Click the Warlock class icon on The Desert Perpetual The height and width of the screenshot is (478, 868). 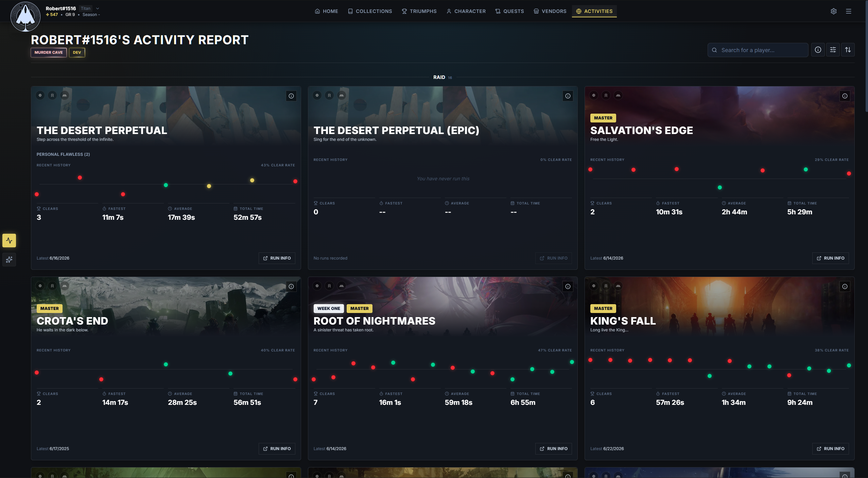click(x=65, y=95)
